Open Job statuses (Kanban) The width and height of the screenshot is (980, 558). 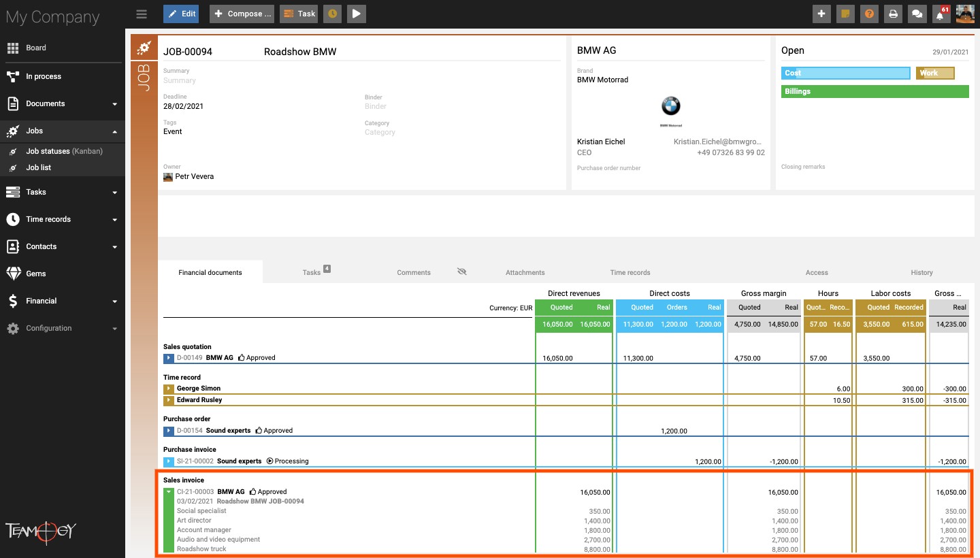click(64, 151)
